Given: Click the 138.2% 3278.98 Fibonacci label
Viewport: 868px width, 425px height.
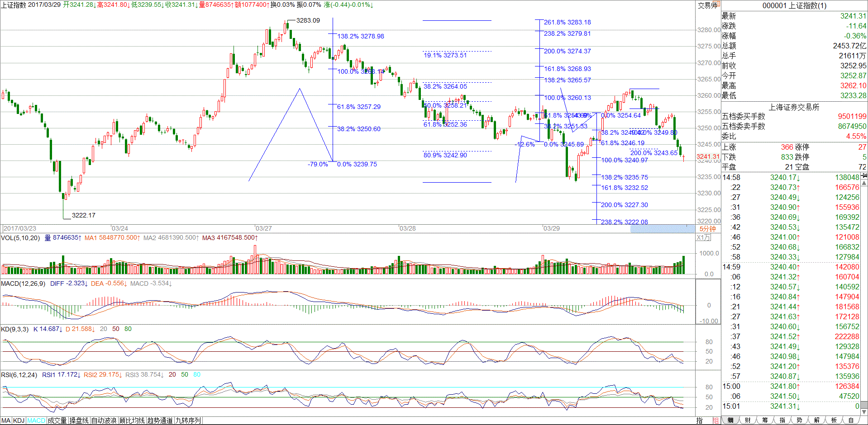Looking at the screenshot, I should point(361,36).
